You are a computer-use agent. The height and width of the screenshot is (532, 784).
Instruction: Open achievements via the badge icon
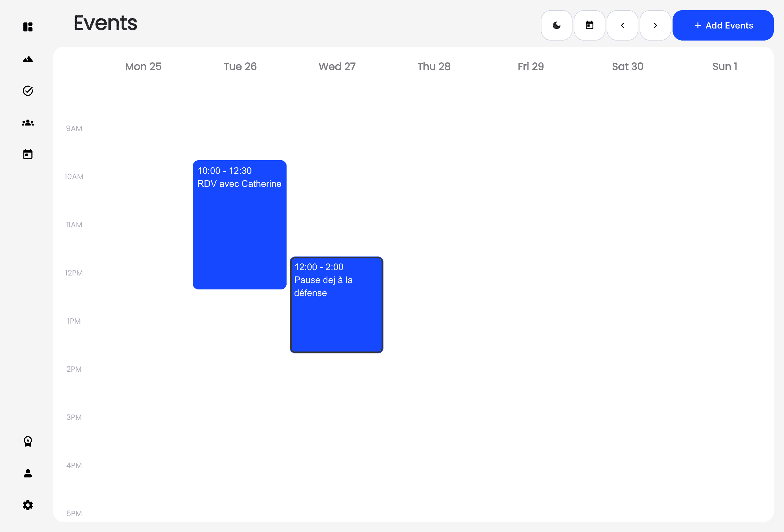click(x=28, y=441)
